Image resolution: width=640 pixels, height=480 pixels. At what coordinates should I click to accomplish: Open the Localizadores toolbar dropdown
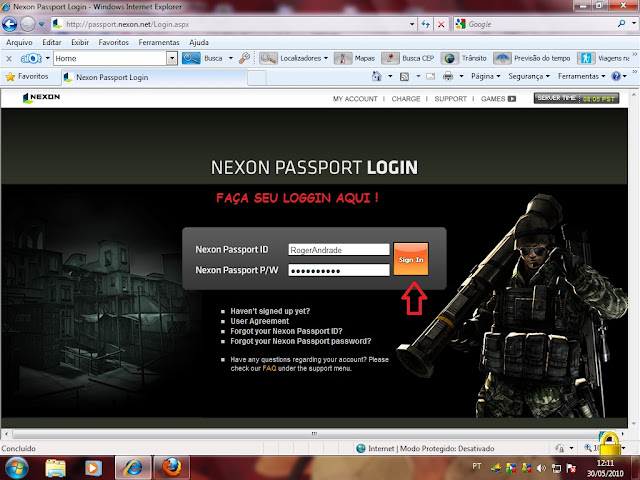point(294,58)
